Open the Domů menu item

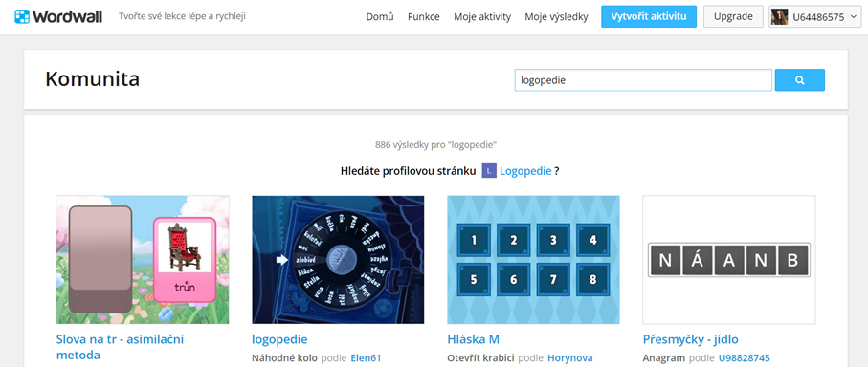(x=380, y=16)
